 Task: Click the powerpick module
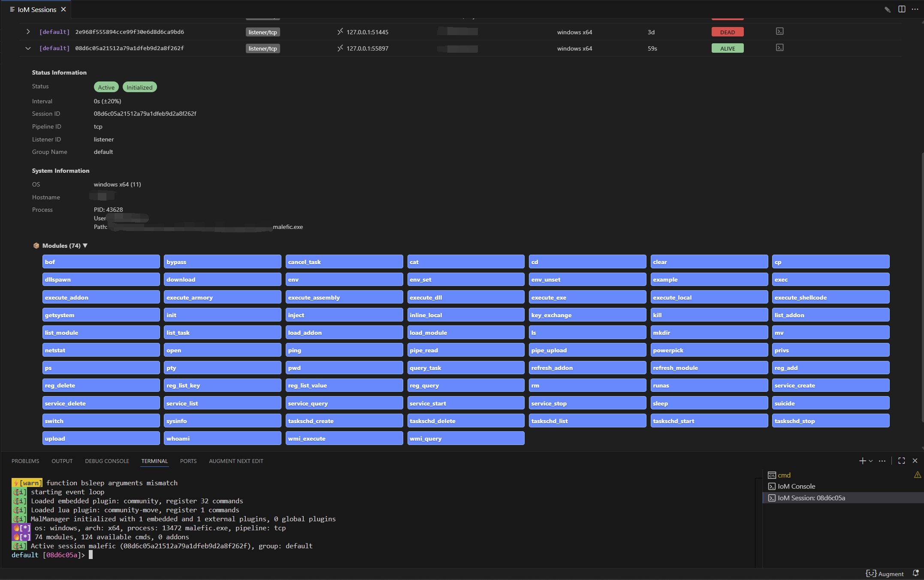pos(709,350)
